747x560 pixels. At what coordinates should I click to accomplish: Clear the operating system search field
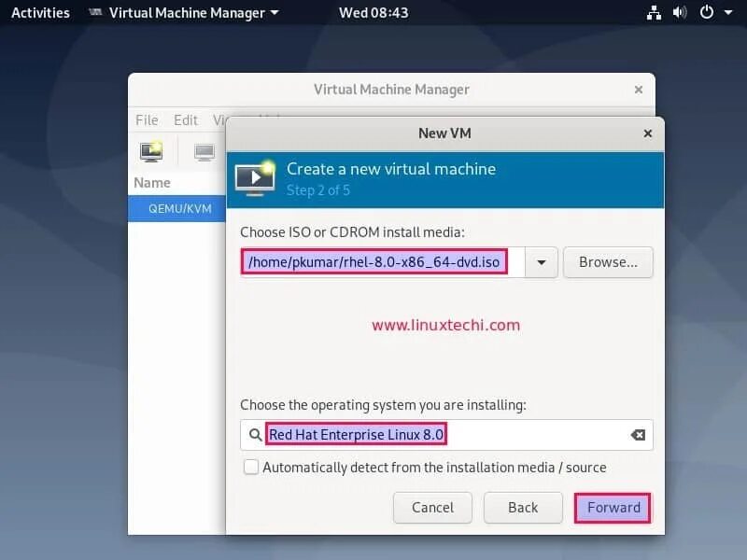tap(638, 435)
